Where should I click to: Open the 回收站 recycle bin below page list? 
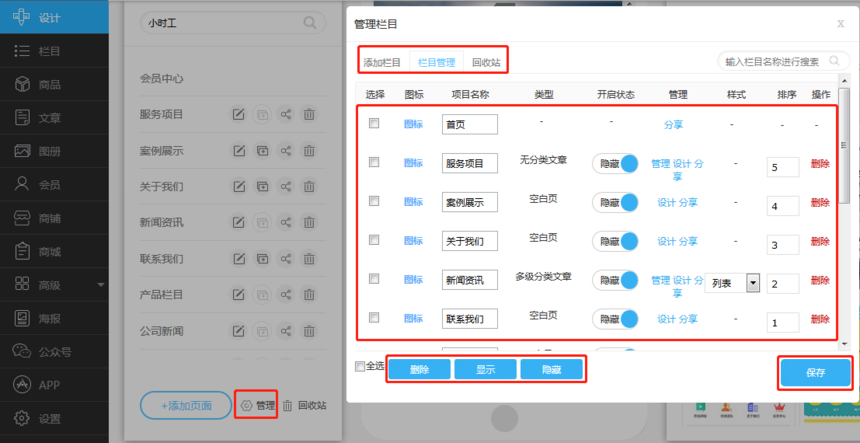[305, 406]
